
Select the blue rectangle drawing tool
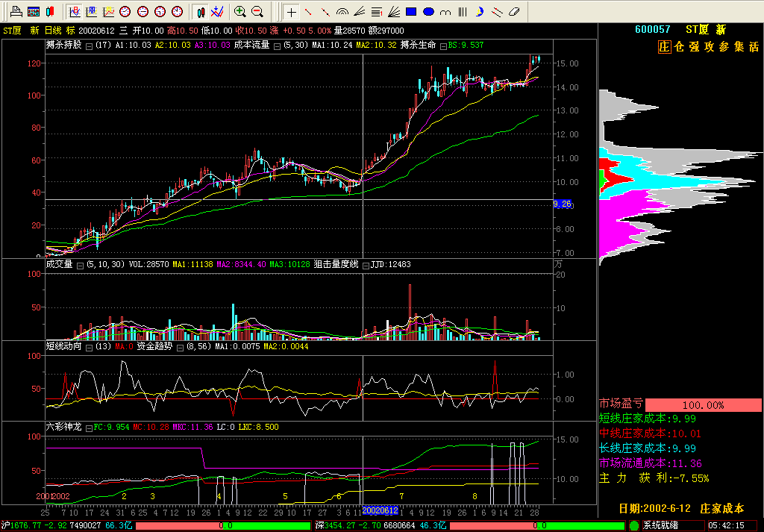coord(411,12)
